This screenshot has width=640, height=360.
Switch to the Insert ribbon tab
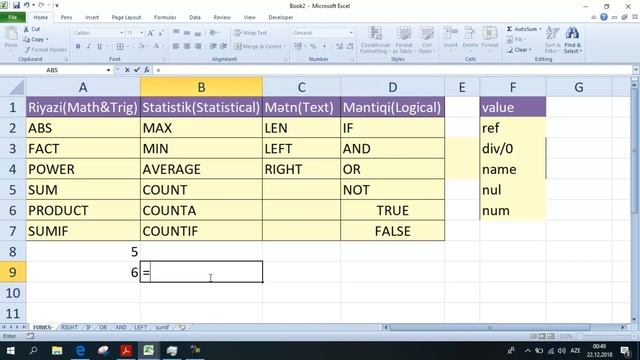(x=92, y=17)
